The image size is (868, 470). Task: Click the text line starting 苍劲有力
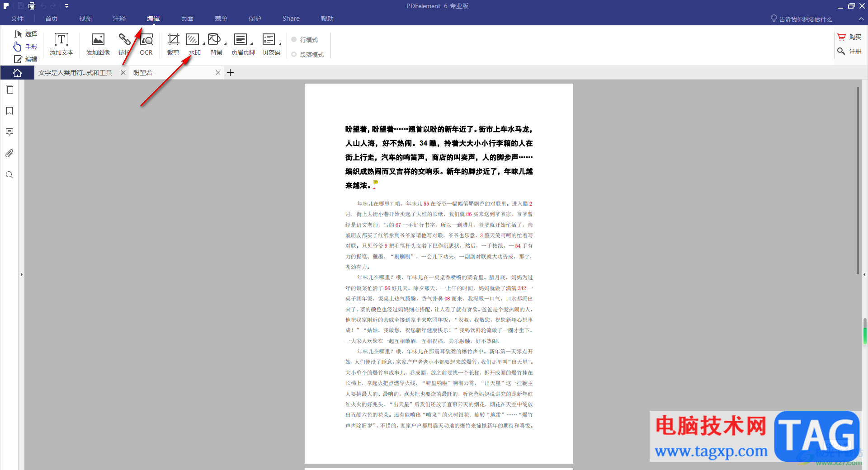(358, 267)
